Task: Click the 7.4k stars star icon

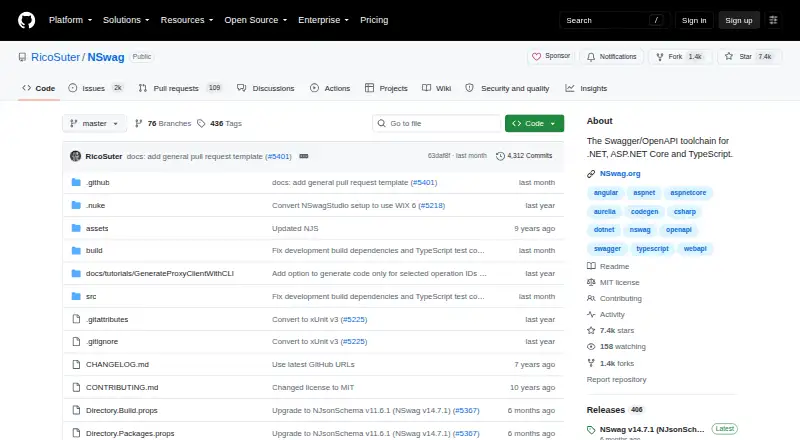Action: tap(591, 330)
